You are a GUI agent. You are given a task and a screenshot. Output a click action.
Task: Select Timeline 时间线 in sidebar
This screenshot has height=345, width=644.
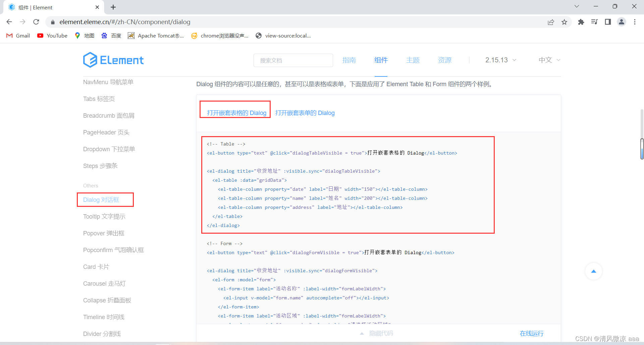[x=104, y=317]
